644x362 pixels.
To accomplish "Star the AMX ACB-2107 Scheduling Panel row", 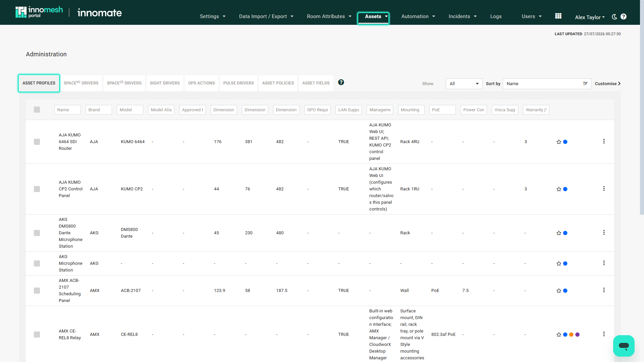I will [559, 291].
